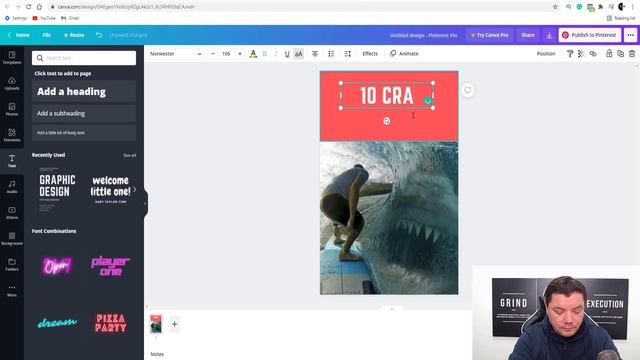Open the Position options
Screen dimensions: 640x360
(x=546, y=54)
